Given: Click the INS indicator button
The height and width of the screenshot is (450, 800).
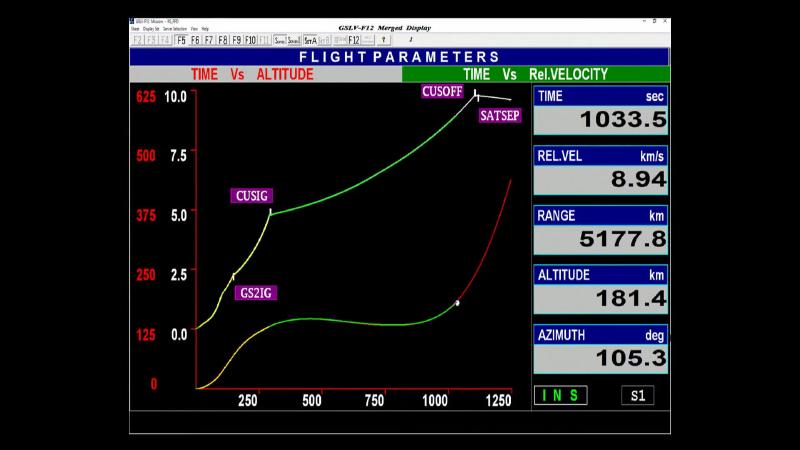Looking at the screenshot, I should click(x=560, y=395).
